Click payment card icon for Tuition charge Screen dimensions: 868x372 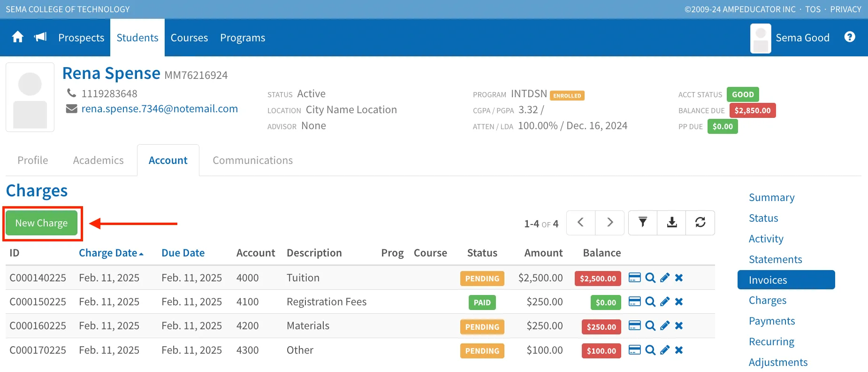point(634,278)
